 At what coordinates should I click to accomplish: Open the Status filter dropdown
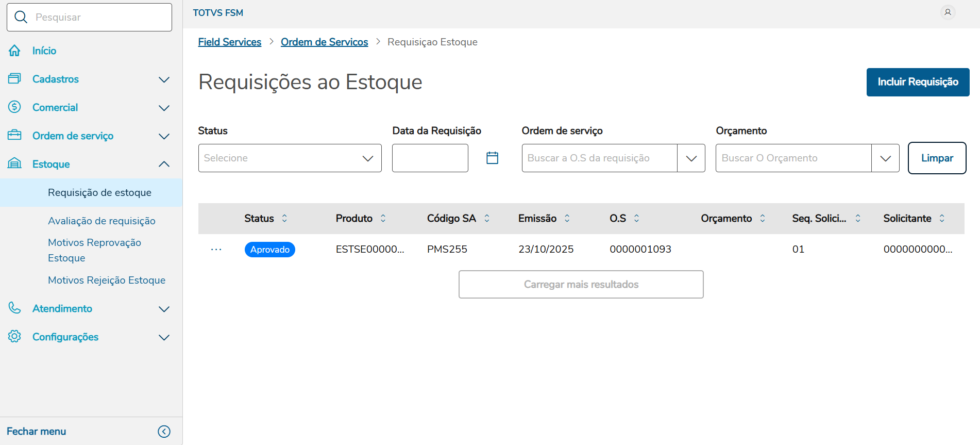pos(290,158)
